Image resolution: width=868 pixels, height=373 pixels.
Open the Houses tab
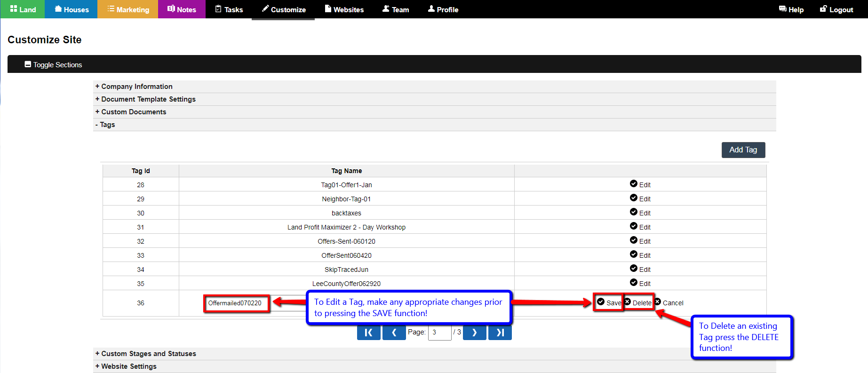71,9
